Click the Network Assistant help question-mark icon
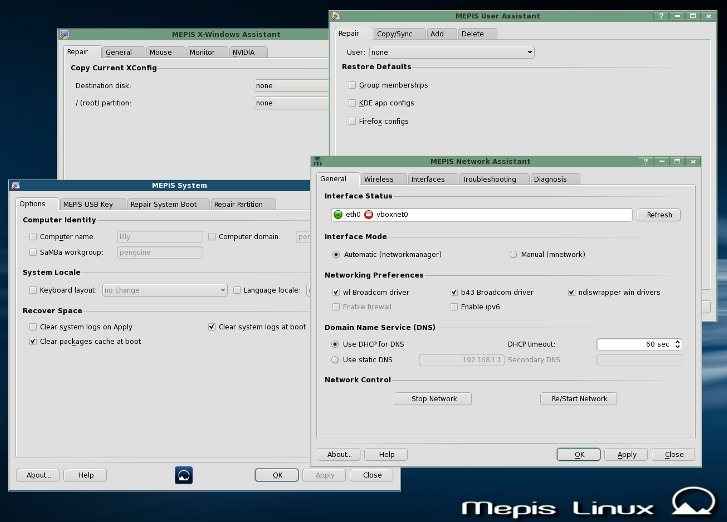Viewport: 727px width, 522px height. [645, 161]
